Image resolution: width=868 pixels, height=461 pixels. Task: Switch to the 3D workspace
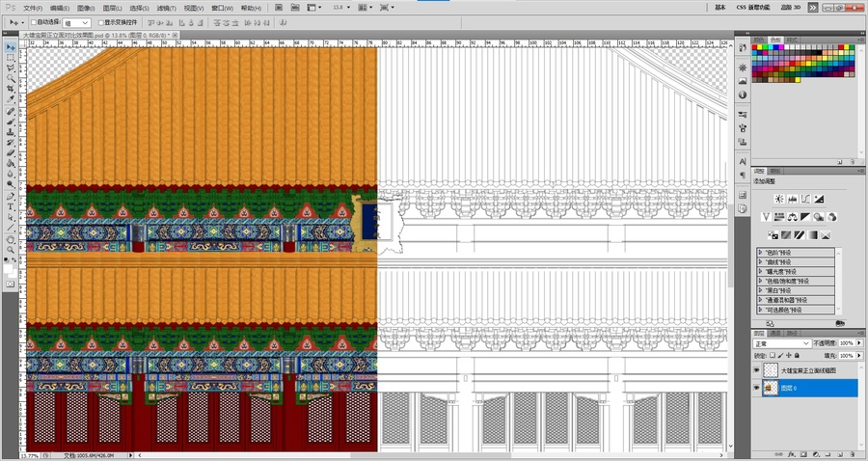point(791,8)
